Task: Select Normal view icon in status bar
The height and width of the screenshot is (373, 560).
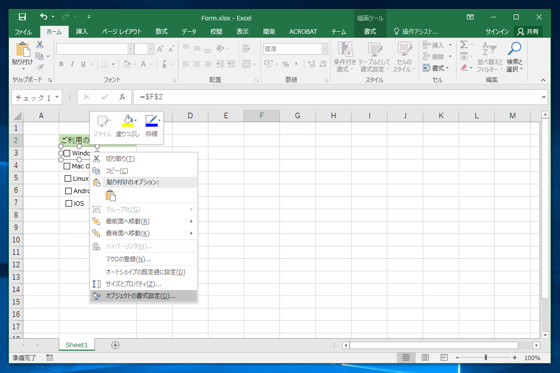Action: click(x=406, y=357)
